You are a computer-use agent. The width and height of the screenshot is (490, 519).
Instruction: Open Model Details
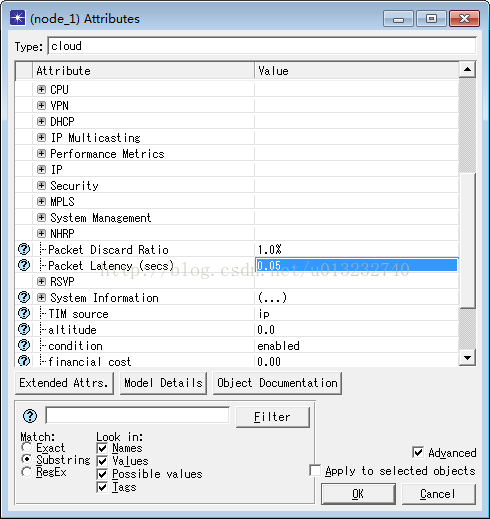tap(163, 383)
